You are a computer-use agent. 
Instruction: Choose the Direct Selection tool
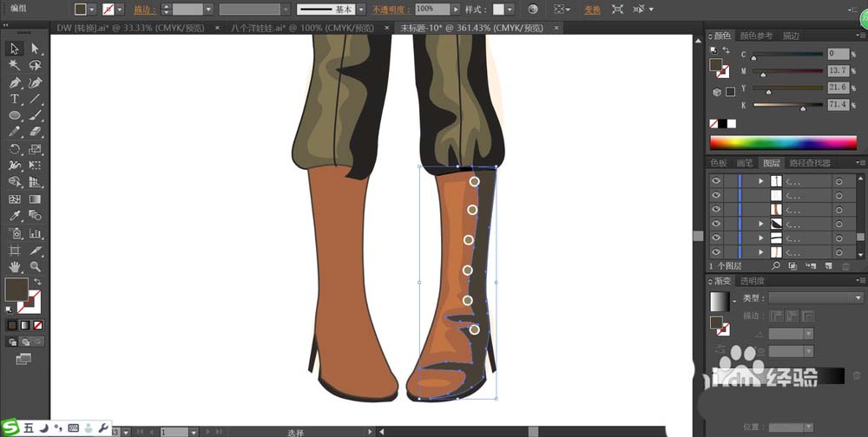point(35,49)
